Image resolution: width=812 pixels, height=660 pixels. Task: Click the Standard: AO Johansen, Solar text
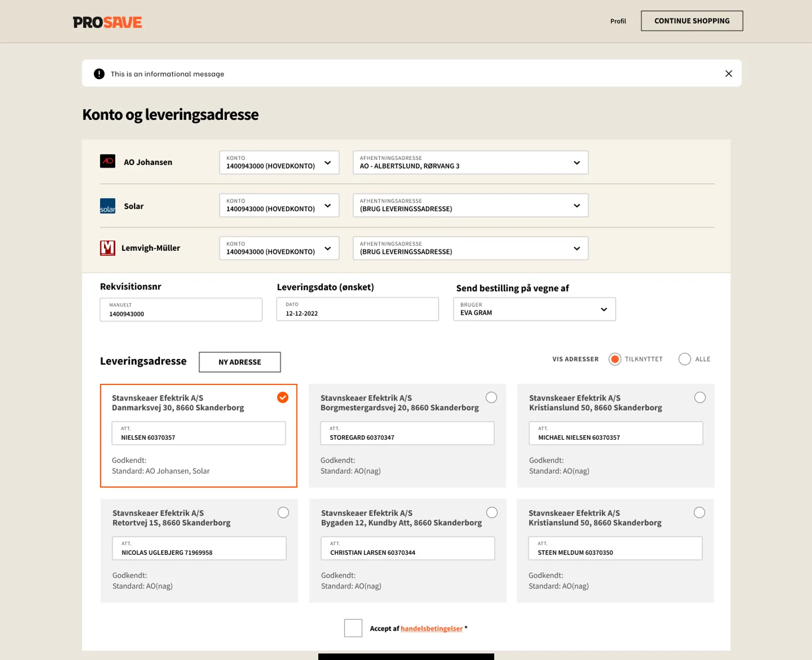tap(161, 471)
